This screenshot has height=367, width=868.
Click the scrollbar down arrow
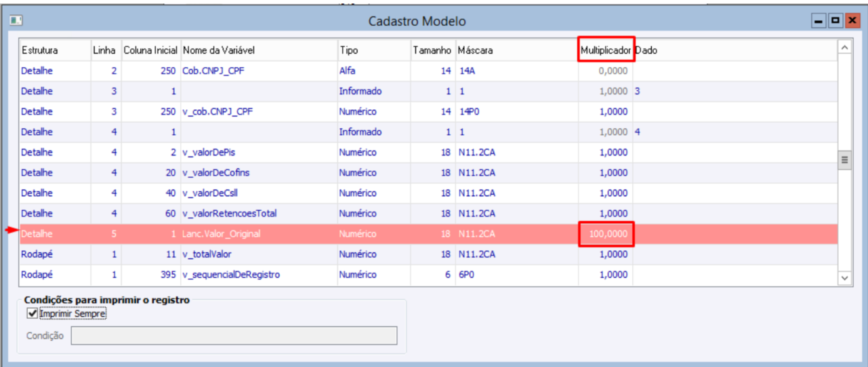pyautogui.click(x=844, y=277)
